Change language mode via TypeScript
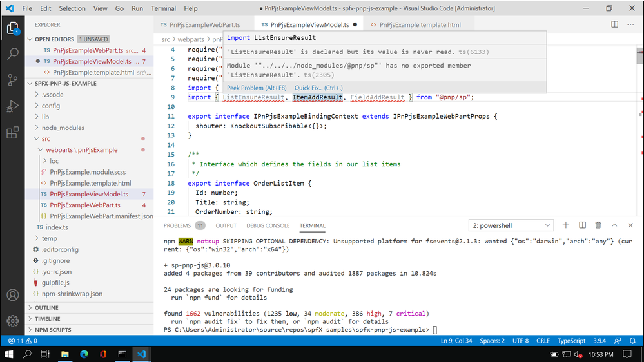Viewport: 644px width, 362px height. pos(571,341)
